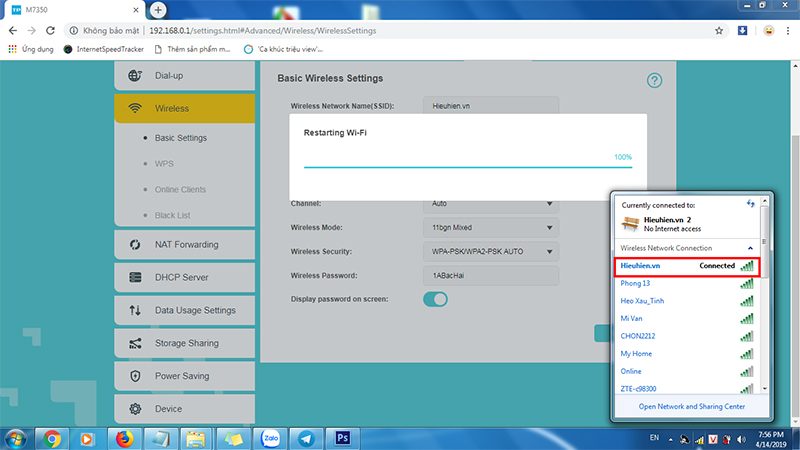Expand the Channel dropdown
The height and width of the screenshot is (450, 800).
click(489, 204)
